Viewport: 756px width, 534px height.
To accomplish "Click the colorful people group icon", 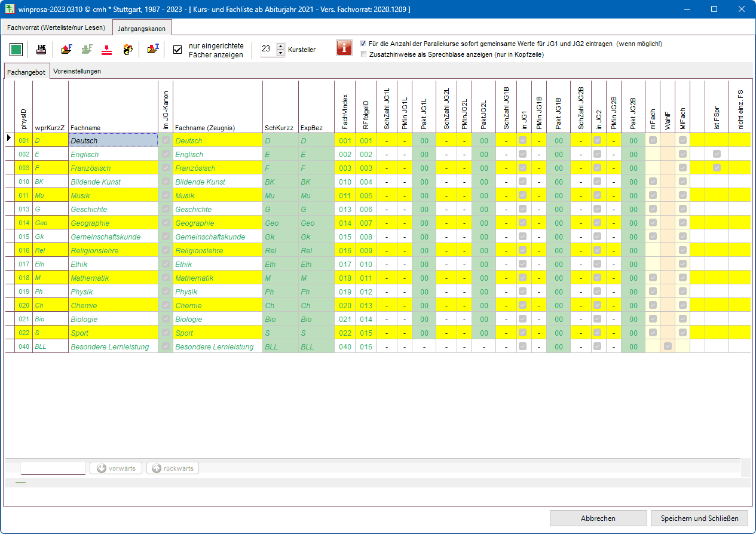I will [128, 50].
